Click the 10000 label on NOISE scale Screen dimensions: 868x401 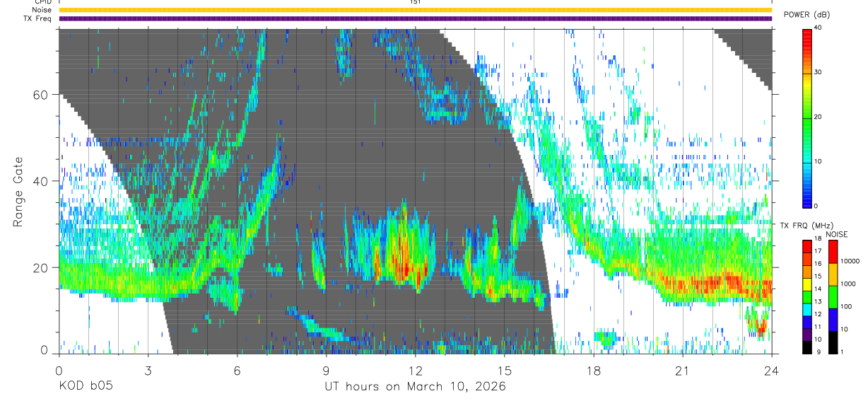tap(850, 261)
